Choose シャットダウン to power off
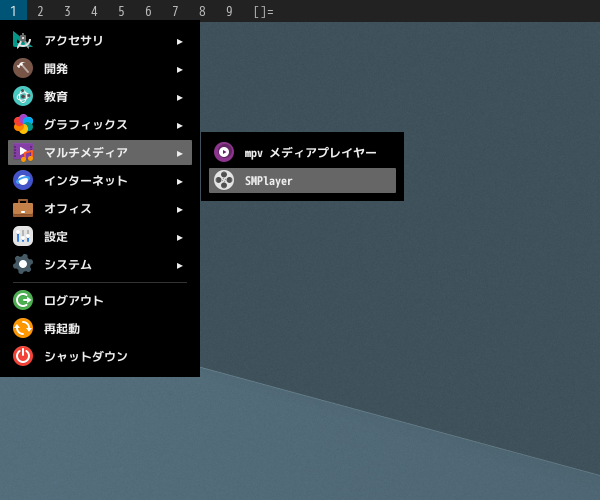This screenshot has width=600, height=500. tap(100, 356)
